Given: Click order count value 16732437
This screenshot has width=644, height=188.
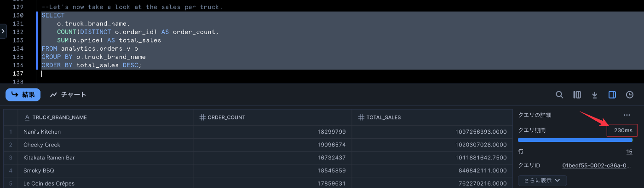Looking at the screenshot, I should point(331,158).
